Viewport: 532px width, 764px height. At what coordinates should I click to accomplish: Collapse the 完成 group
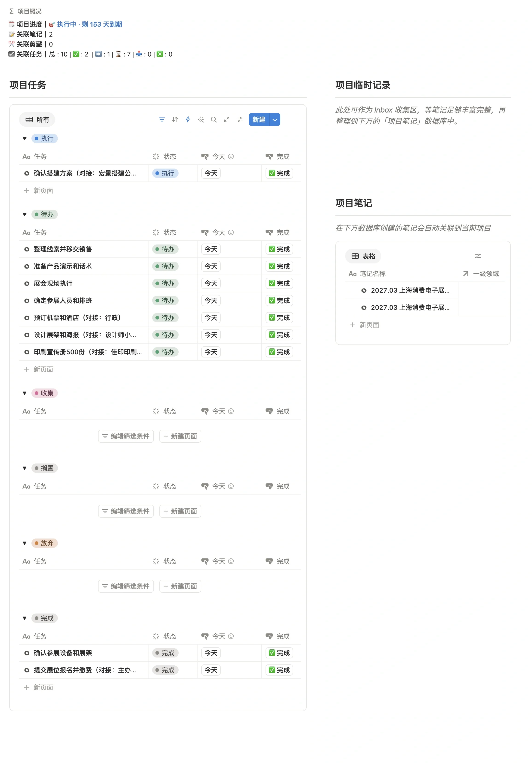(x=25, y=618)
